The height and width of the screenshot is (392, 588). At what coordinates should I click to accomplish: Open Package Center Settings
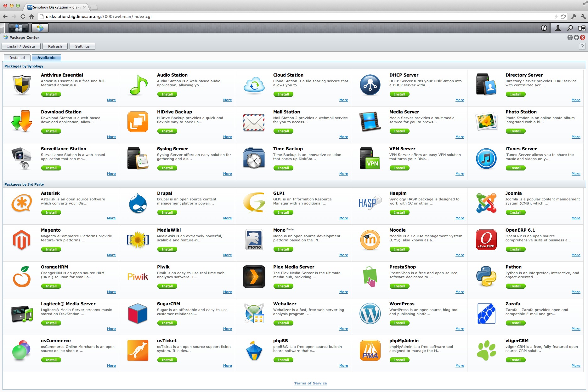pos(82,46)
